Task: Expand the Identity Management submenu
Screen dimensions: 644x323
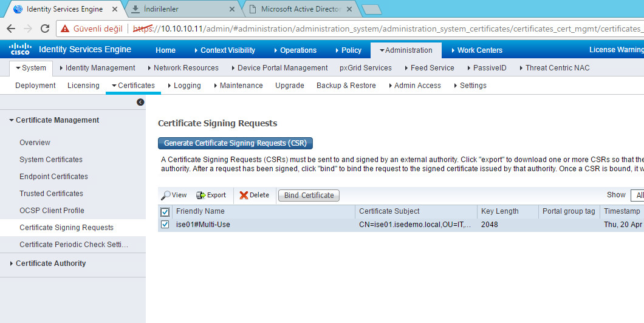Action: [97, 68]
